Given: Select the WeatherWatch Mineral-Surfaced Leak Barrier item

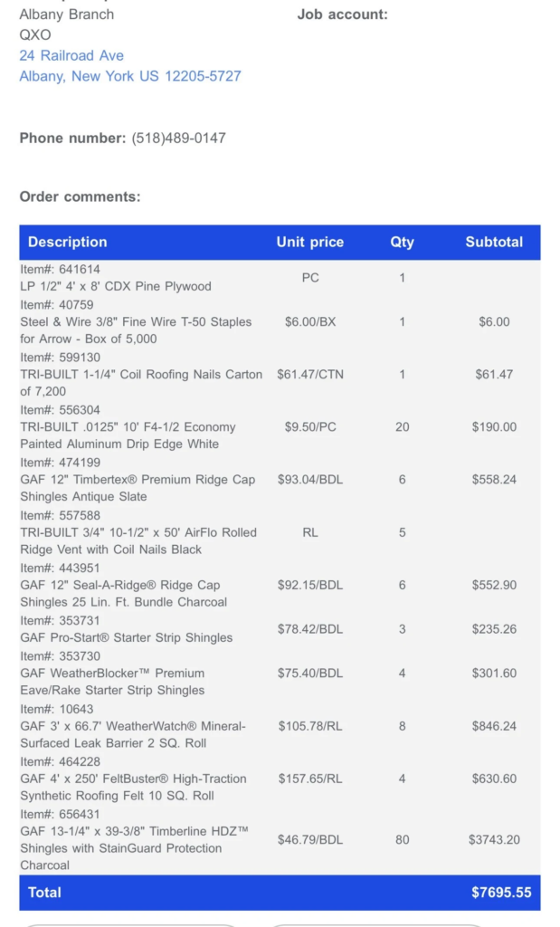Looking at the screenshot, I should (x=132, y=734).
